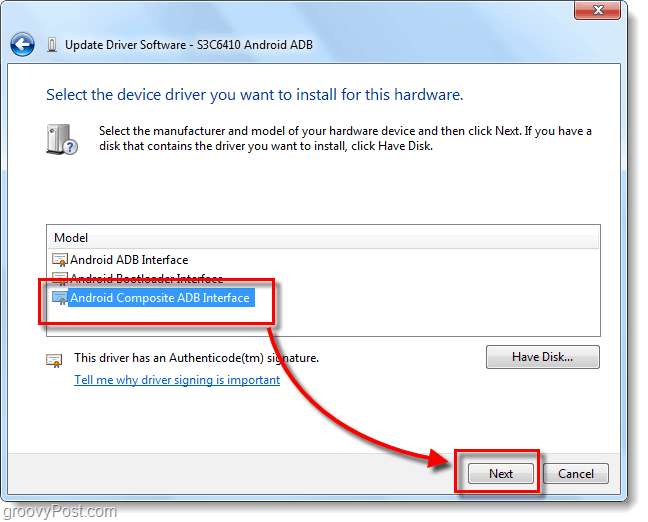The image size is (648, 522).
Task: Click the device icon beside the window title
Action: click(52, 45)
